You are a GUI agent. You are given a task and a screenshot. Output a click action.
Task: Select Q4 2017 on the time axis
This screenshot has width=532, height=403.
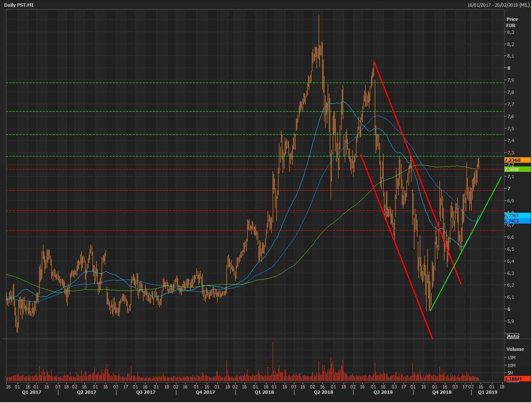pos(206,392)
